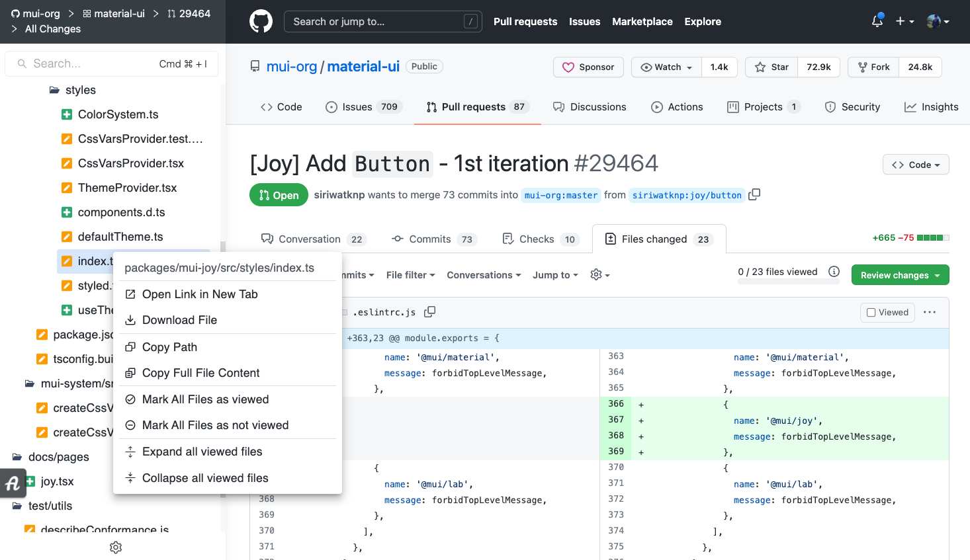Open the Security tab

pyautogui.click(x=852, y=107)
